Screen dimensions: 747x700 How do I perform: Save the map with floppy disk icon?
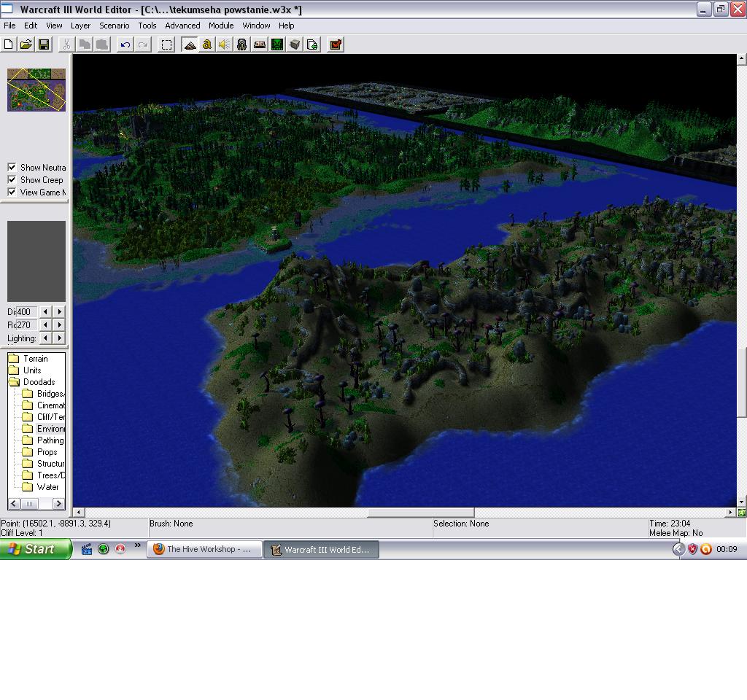click(44, 44)
